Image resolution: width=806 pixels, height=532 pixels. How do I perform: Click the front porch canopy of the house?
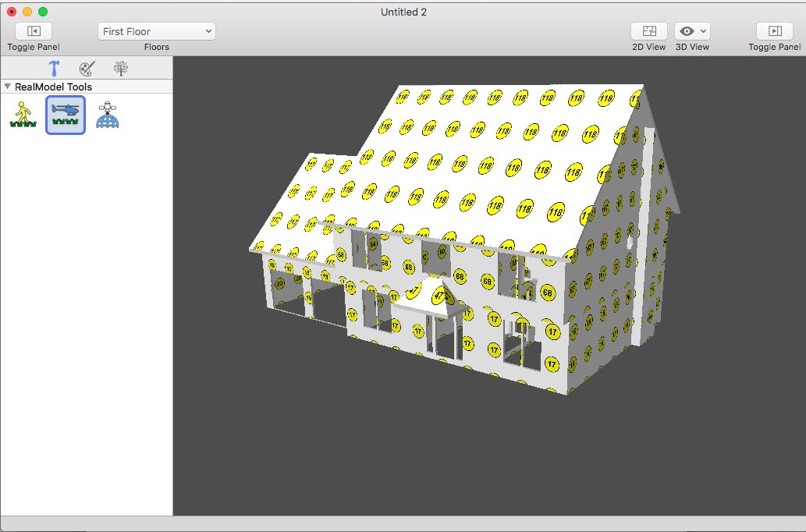click(x=433, y=295)
